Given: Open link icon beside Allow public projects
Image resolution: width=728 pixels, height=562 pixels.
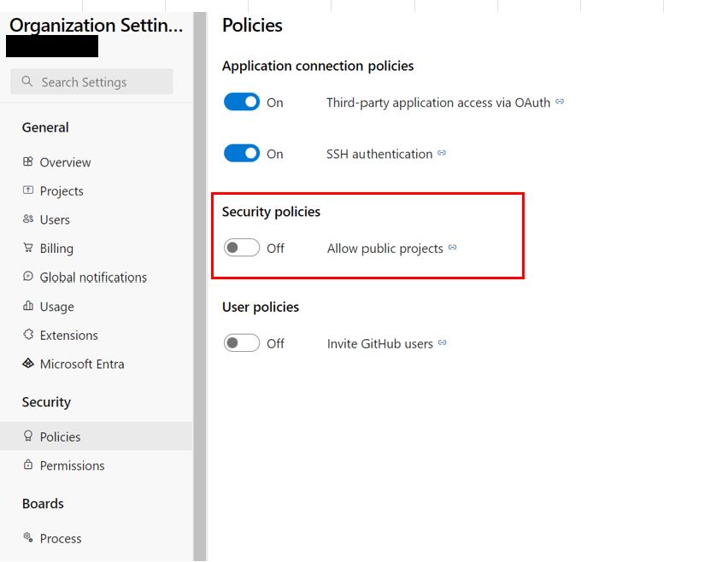Looking at the screenshot, I should pos(453,248).
